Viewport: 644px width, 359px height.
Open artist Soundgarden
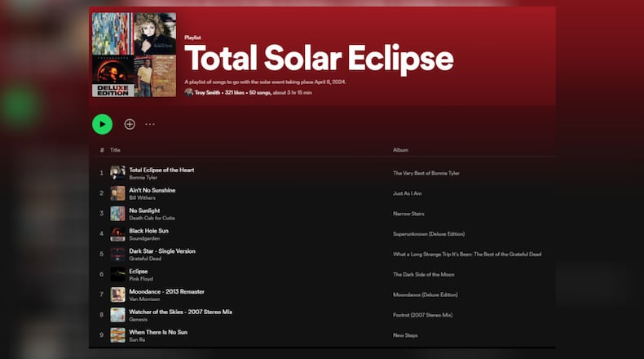144,238
